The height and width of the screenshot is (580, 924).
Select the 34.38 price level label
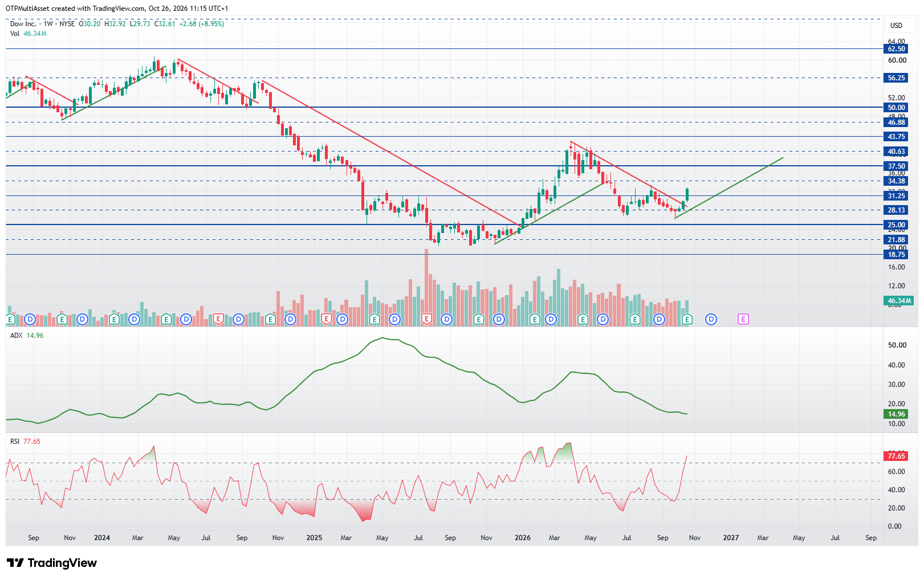pyautogui.click(x=896, y=181)
